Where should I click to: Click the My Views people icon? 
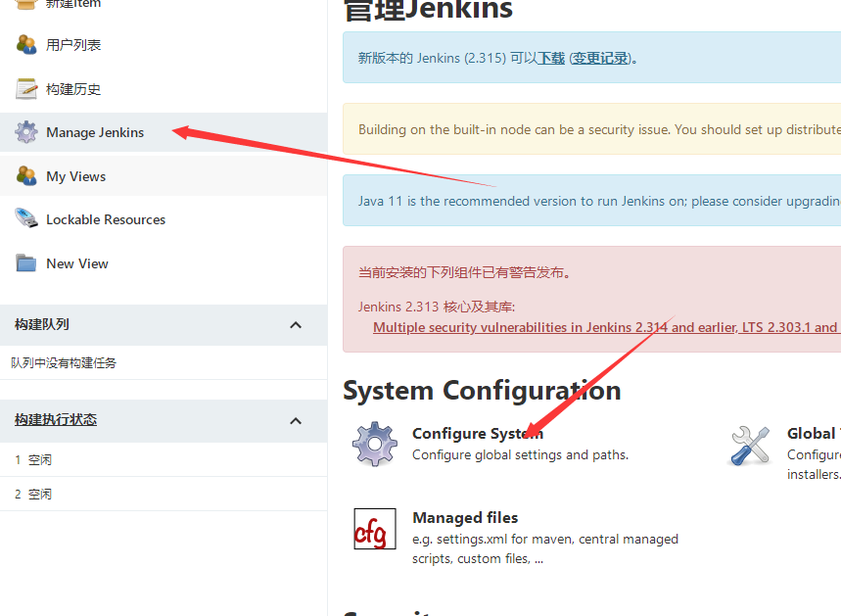26,176
